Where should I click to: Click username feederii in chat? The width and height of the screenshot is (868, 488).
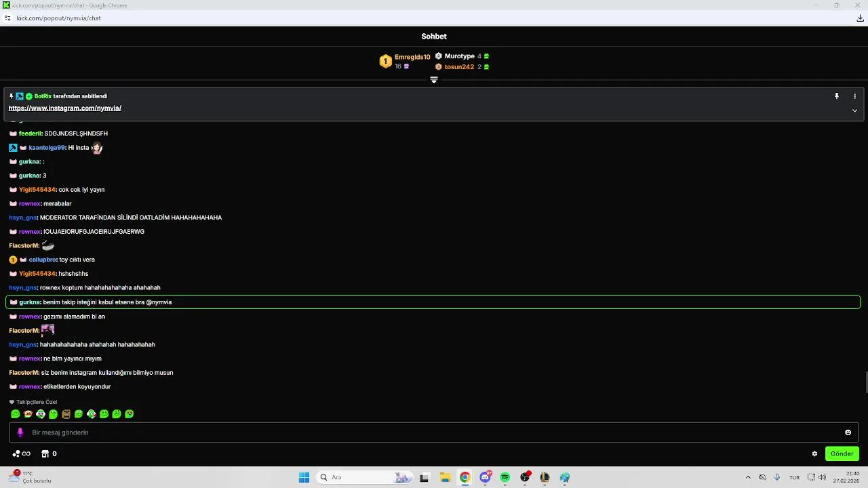(31, 134)
